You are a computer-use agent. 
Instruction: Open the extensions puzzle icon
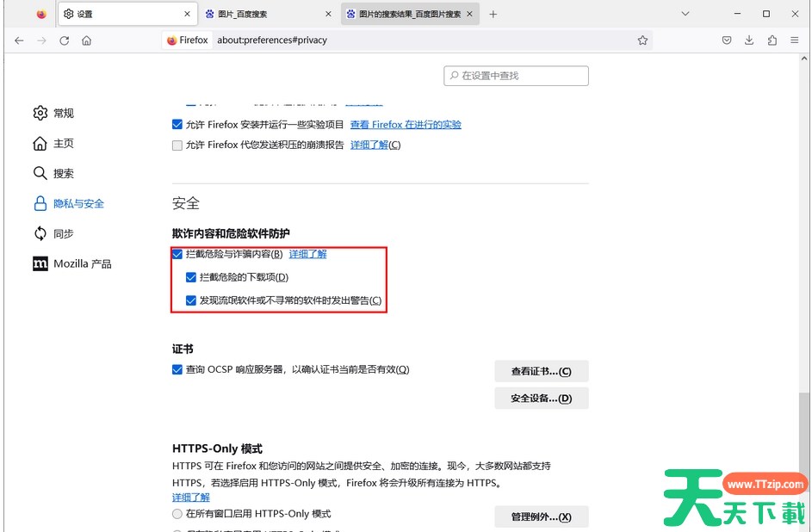772,40
